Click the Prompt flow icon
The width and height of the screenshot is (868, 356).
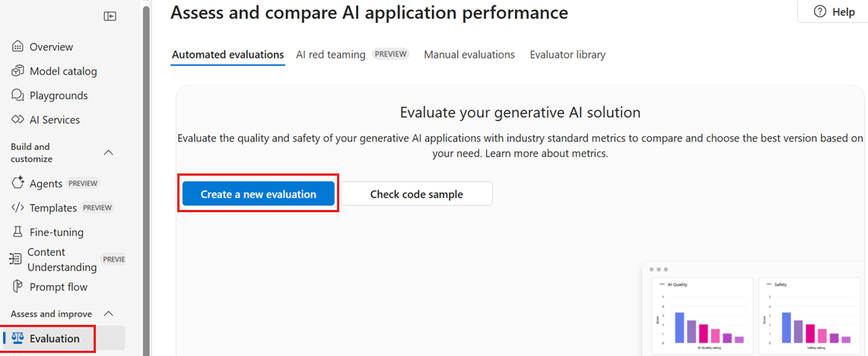17,287
